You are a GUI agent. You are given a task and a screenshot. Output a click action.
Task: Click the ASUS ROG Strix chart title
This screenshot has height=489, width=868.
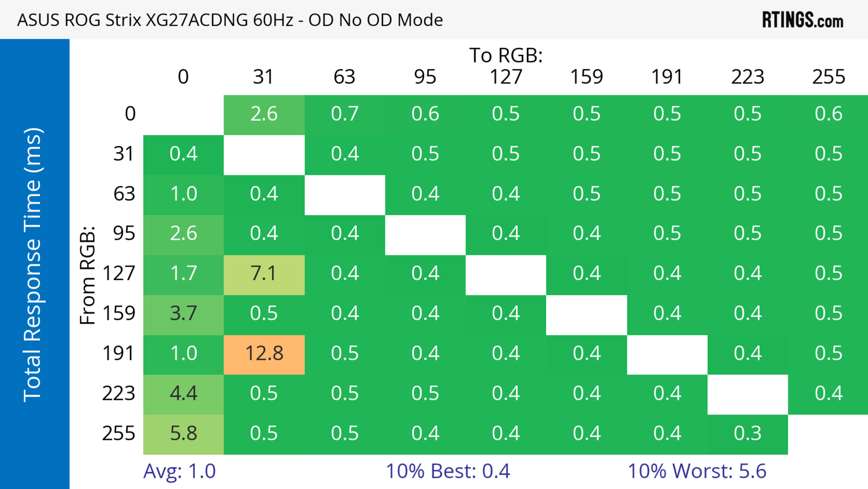(230, 20)
